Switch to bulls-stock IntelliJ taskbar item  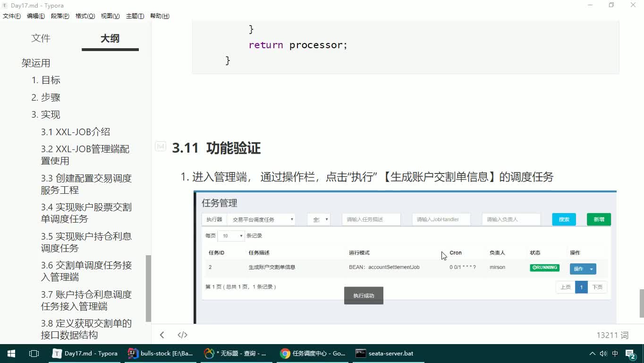161,354
